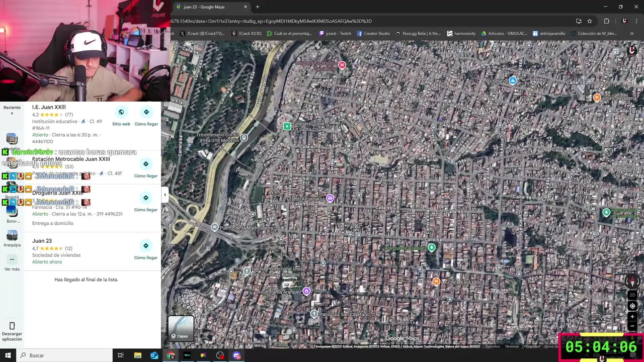The height and width of the screenshot is (362, 644).
Task: Open the aldrinjaramillo bookmark
Action: (x=549, y=34)
